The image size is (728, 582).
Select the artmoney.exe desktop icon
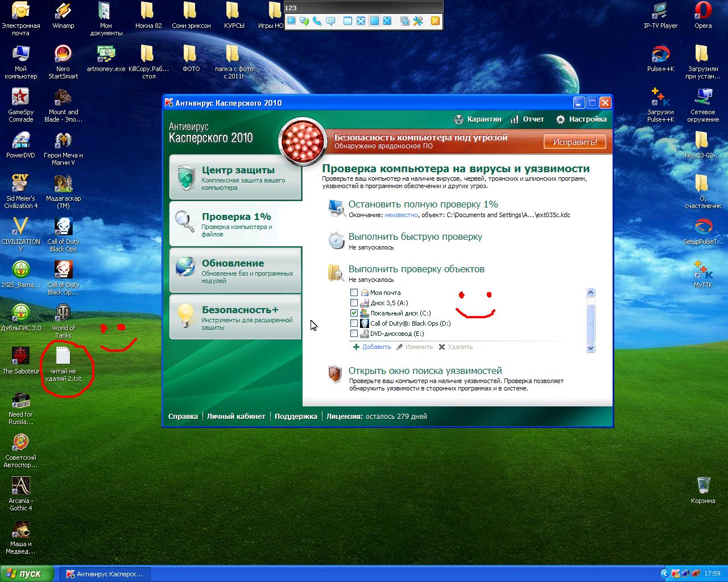[x=106, y=59]
